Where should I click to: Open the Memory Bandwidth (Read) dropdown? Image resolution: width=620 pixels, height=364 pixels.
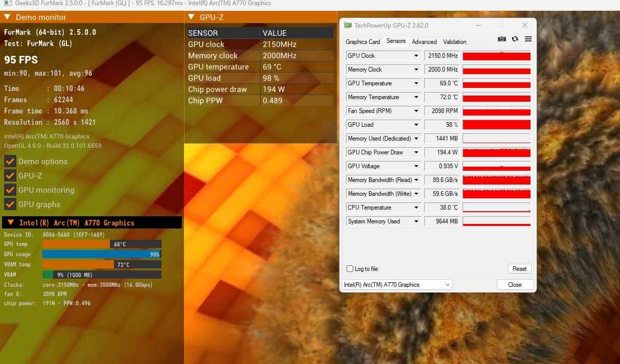(x=417, y=180)
